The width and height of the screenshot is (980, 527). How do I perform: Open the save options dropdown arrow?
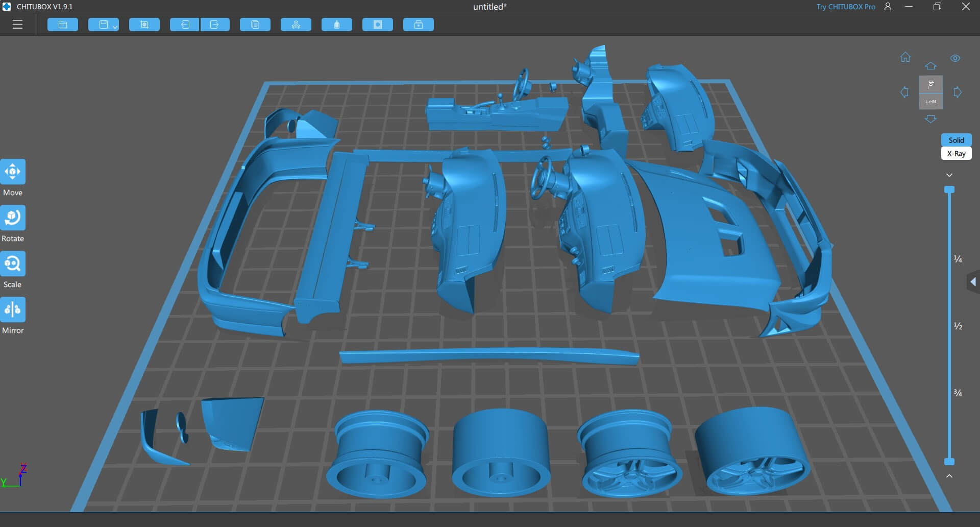[115, 26]
